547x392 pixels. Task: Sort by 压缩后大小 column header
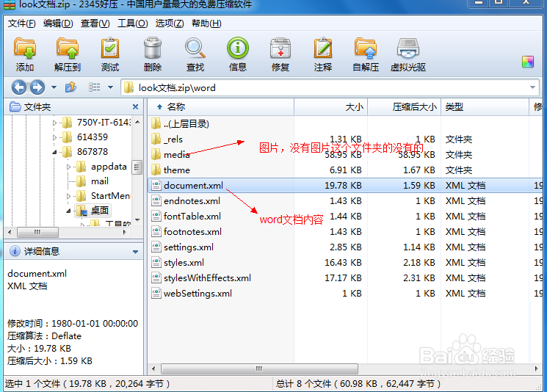coord(405,107)
